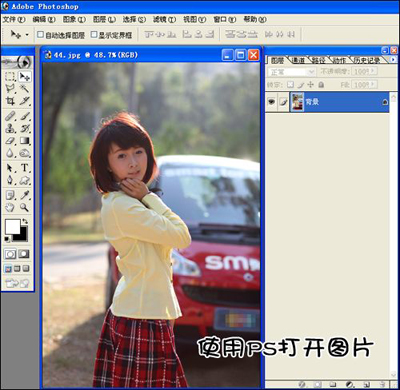Viewport: 400px width, 390px height.
Task: Open the layers panel flyout menu arrow
Action: [393, 60]
